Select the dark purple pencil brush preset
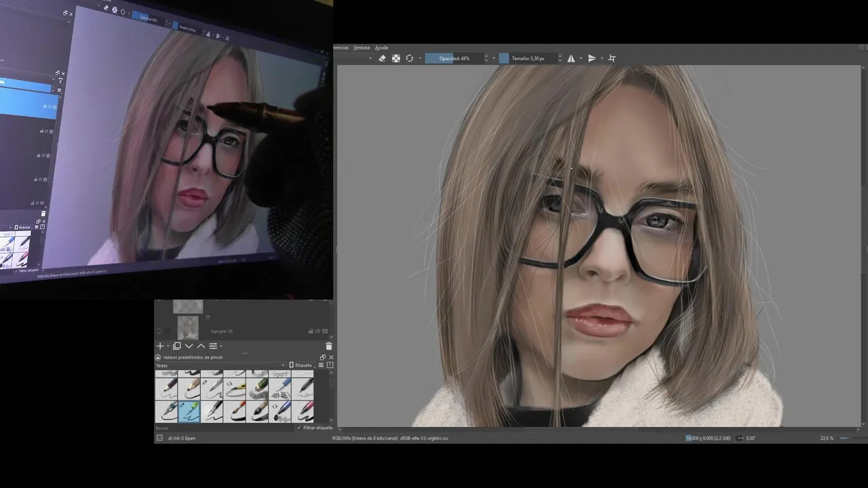The height and width of the screenshot is (488, 868). pyautogui.click(x=166, y=389)
